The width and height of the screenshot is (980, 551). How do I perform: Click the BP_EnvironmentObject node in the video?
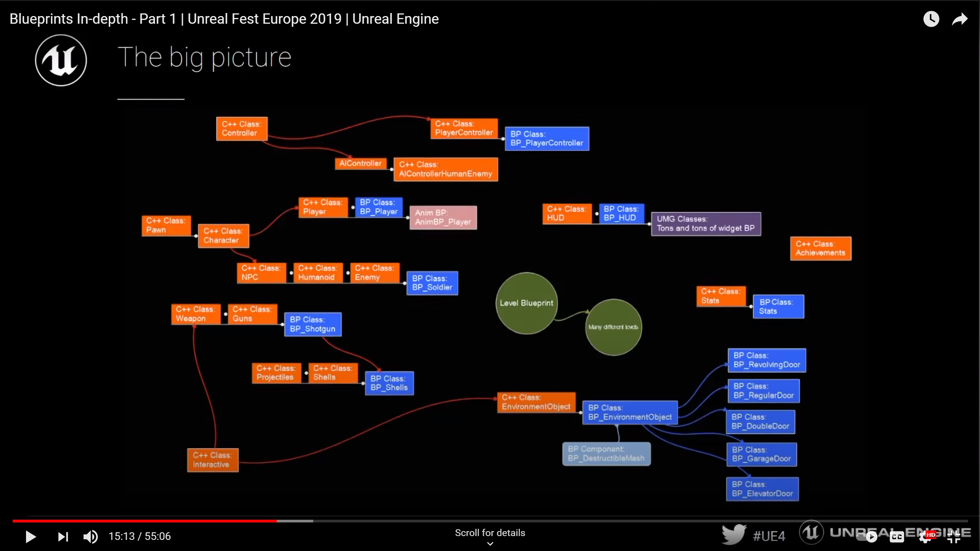tap(630, 412)
